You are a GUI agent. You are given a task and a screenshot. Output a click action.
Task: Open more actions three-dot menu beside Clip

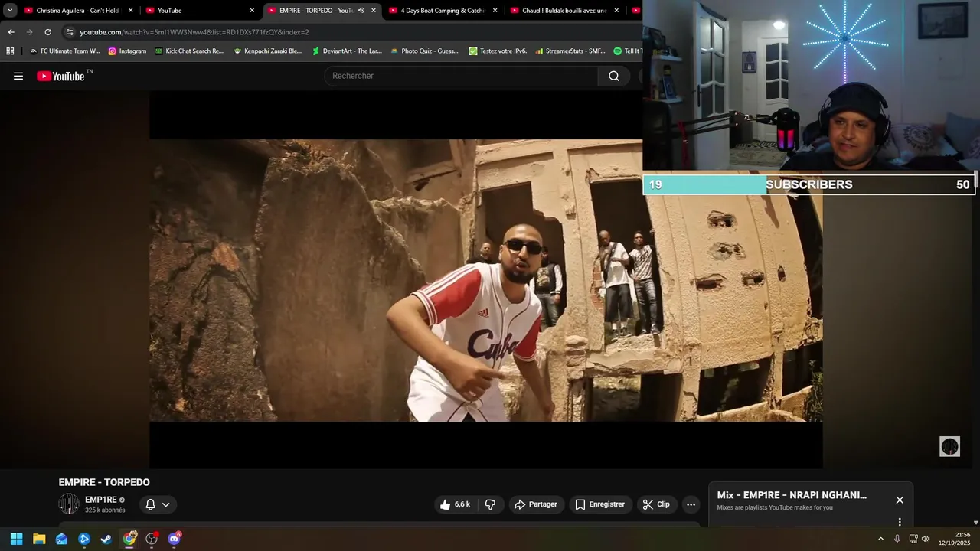coord(691,504)
